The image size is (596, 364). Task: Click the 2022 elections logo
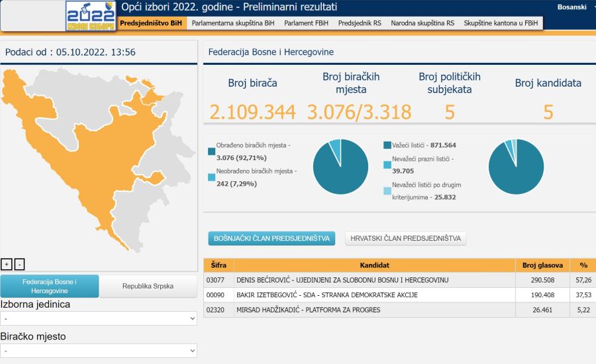pos(90,16)
